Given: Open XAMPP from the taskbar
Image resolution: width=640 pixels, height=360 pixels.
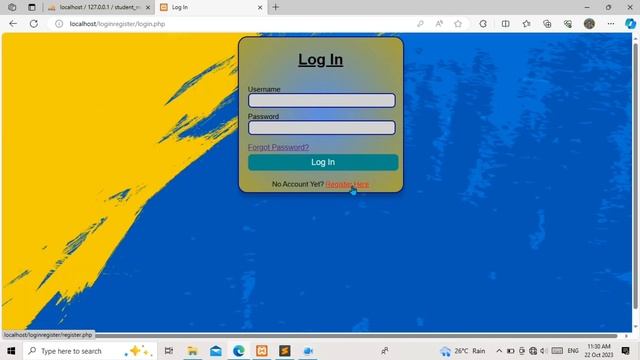Looking at the screenshot, I should click(262, 351).
